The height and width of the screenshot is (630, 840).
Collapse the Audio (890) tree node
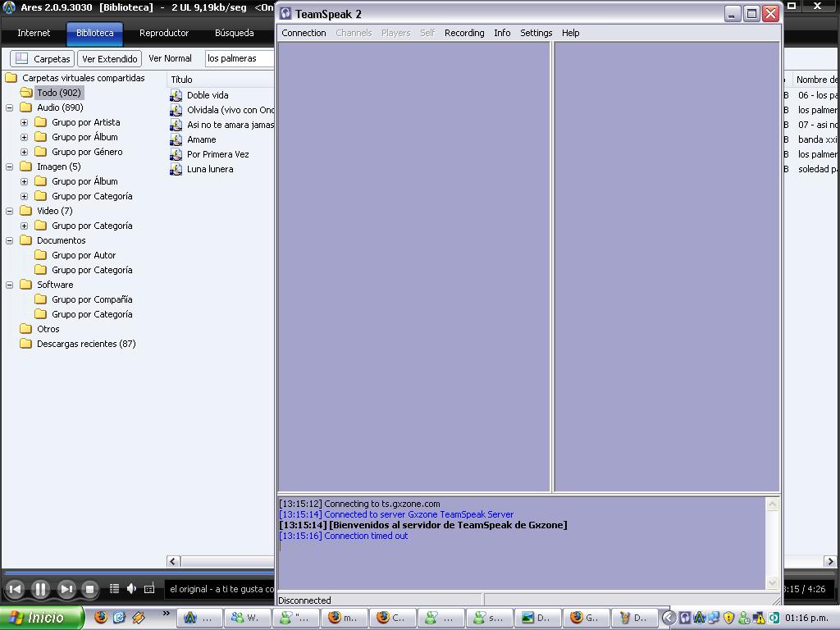click(x=10, y=107)
